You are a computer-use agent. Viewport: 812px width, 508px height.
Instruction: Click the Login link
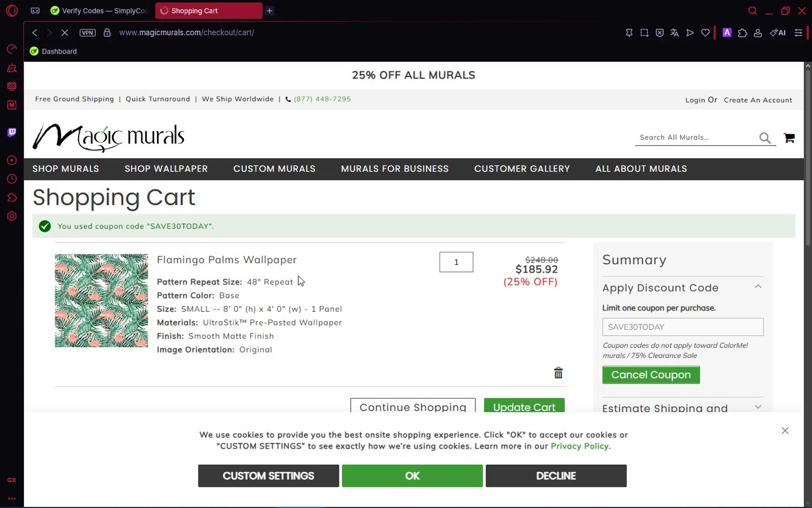tap(695, 100)
